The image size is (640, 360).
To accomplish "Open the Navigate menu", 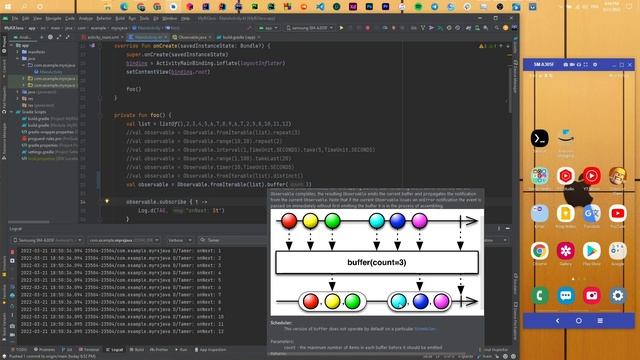I will (53, 18).
